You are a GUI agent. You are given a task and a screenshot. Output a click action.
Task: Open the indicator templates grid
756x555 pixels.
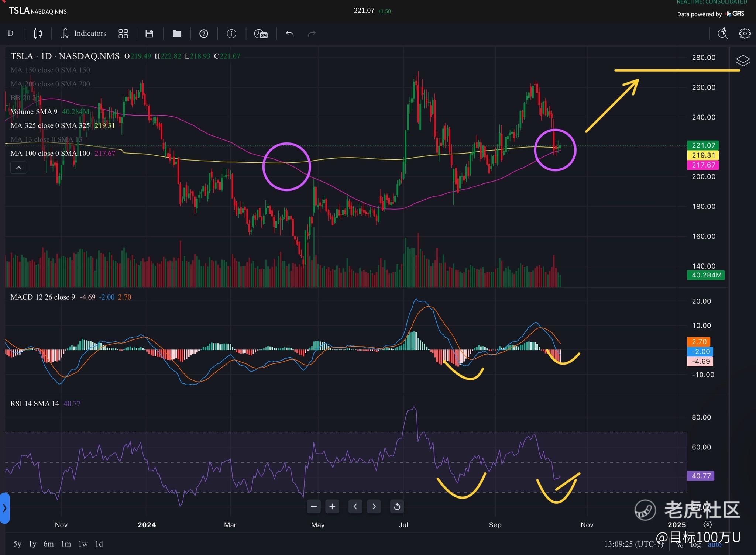(x=123, y=34)
